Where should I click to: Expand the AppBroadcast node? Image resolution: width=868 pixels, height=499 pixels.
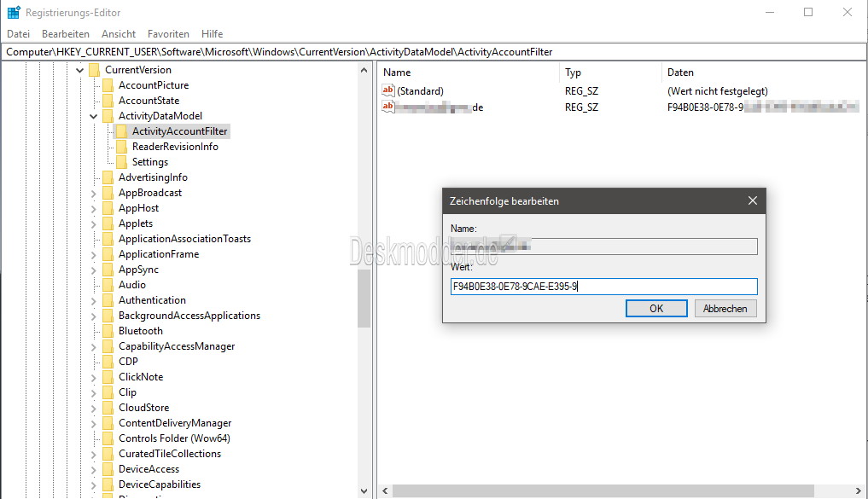pyautogui.click(x=94, y=194)
